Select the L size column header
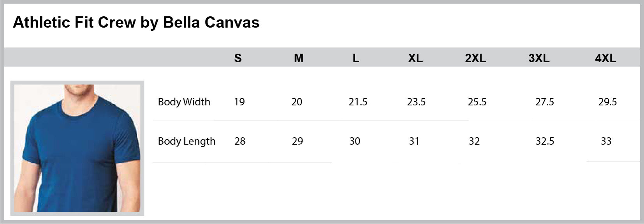The height and width of the screenshot is (224, 644). coord(356,58)
